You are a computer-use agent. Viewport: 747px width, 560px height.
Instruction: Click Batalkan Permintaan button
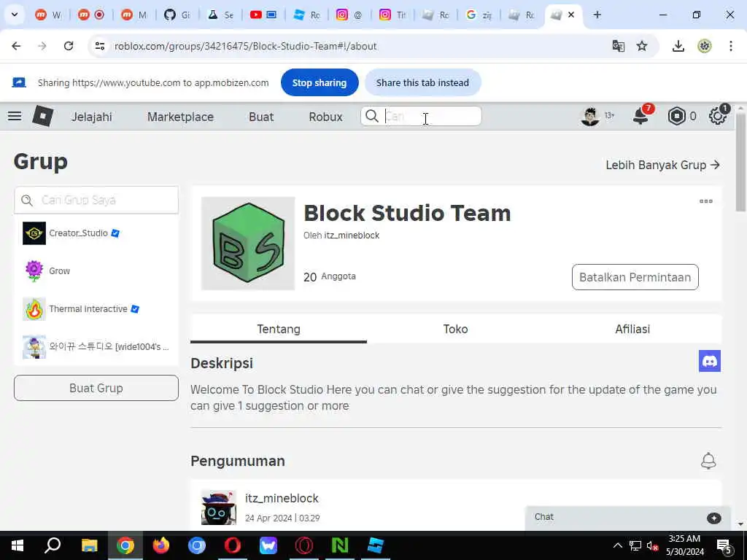[x=635, y=277]
